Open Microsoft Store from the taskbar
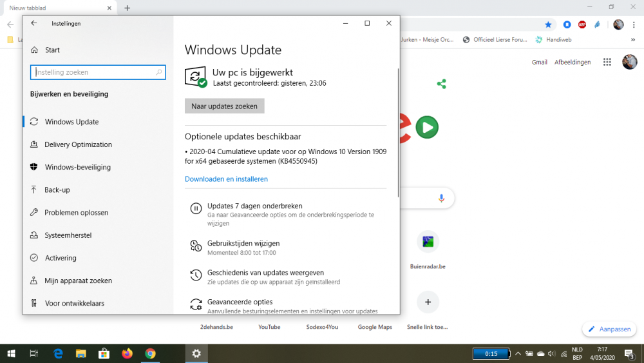The height and width of the screenshot is (363, 644). point(104,353)
